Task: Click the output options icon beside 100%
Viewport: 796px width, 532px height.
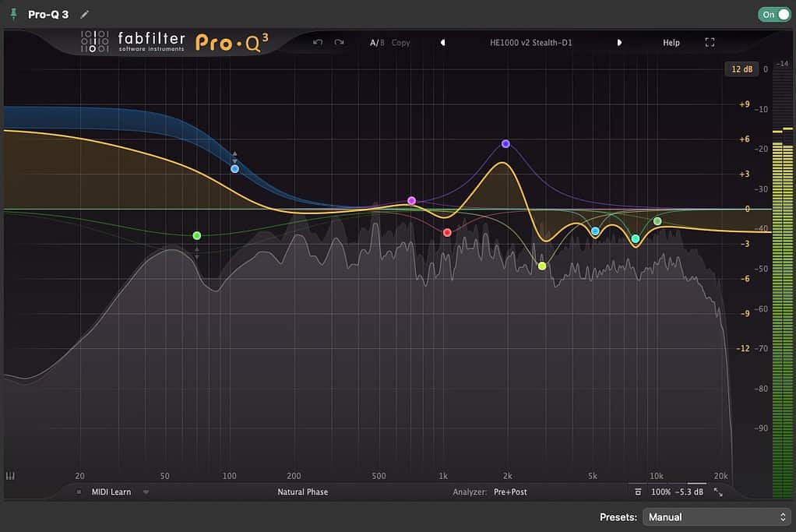Action: click(638, 492)
